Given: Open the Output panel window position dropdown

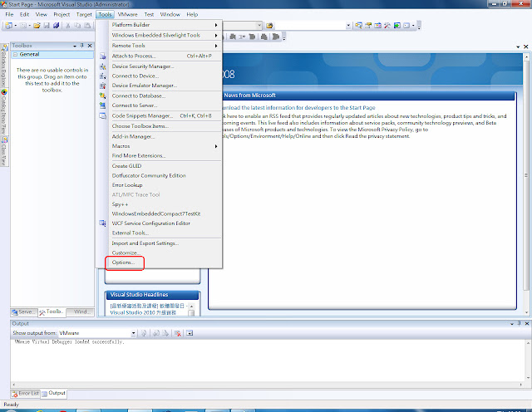Looking at the screenshot, I should (x=512, y=324).
